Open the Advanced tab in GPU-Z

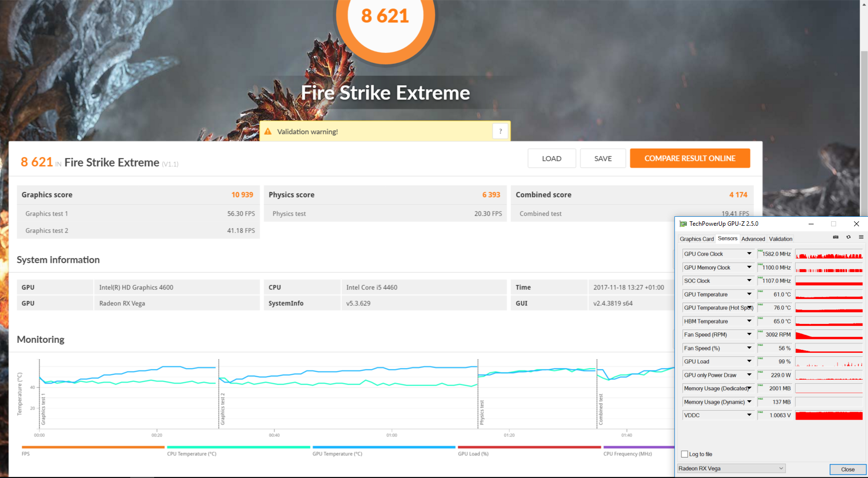[x=753, y=239]
